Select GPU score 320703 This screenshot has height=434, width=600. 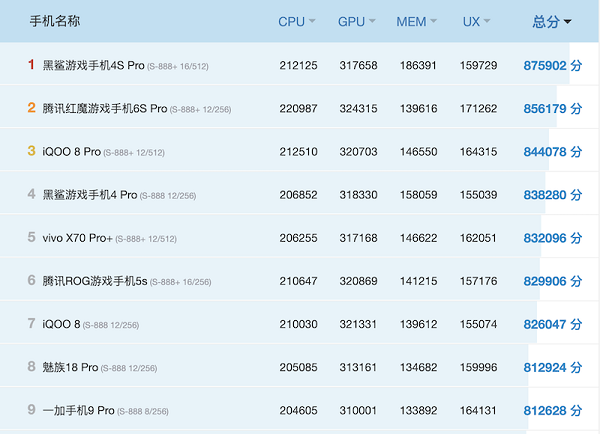(x=359, y=152)
